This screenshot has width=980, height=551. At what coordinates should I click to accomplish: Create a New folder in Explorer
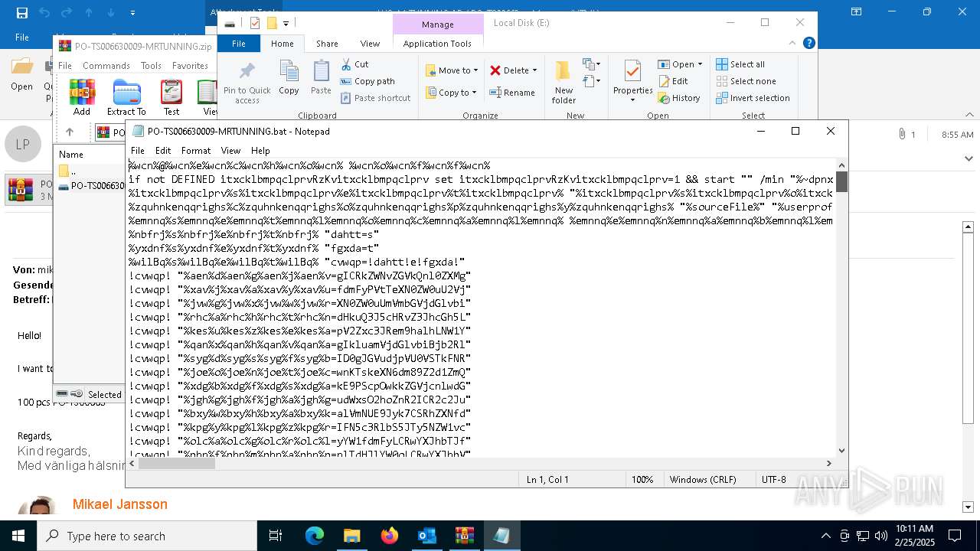pos(563,82)
